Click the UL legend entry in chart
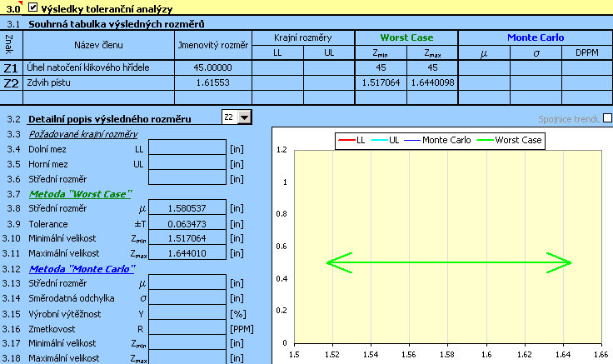Screen dimensions: 613x364 385,140
